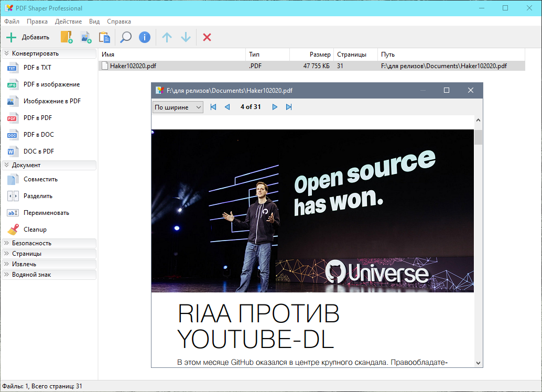Open the Действие menu

pos(68,21)
